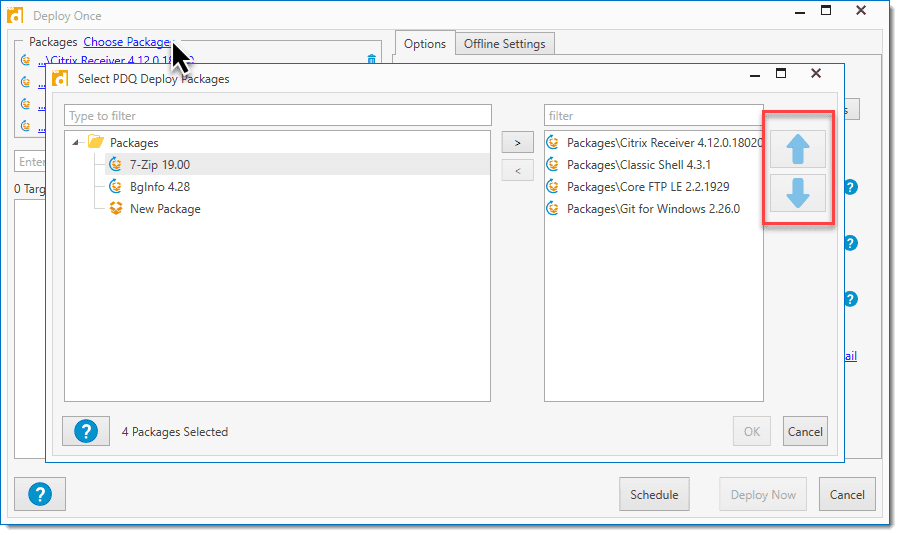Screen dimensions: 900x535
Task: Click the 7-Zip package icon
Action: point(115,164)
